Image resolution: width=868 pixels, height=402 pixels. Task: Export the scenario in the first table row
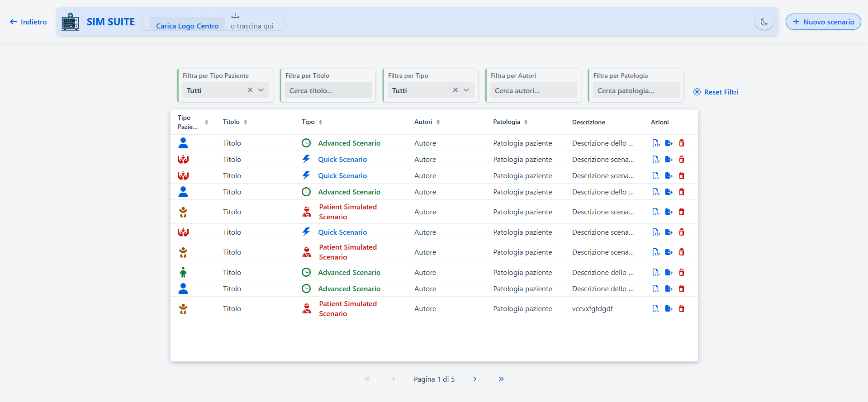click(669, 143)
